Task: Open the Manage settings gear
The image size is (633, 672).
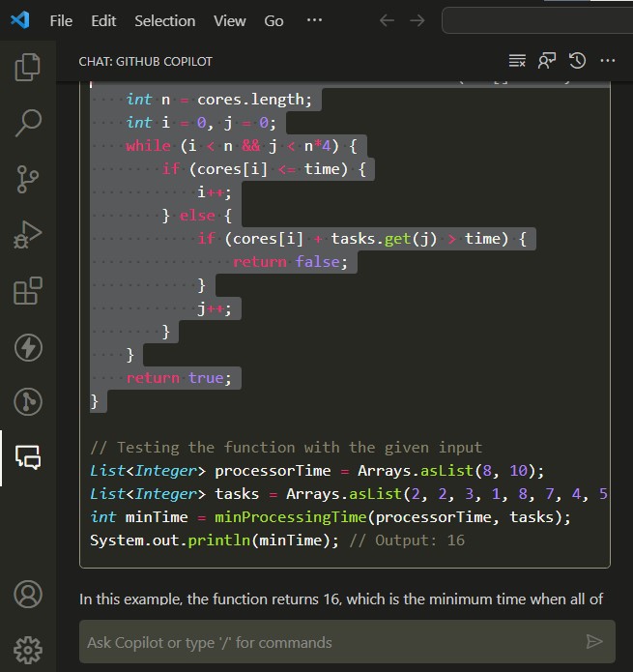Action: click(x=28, y=650)
